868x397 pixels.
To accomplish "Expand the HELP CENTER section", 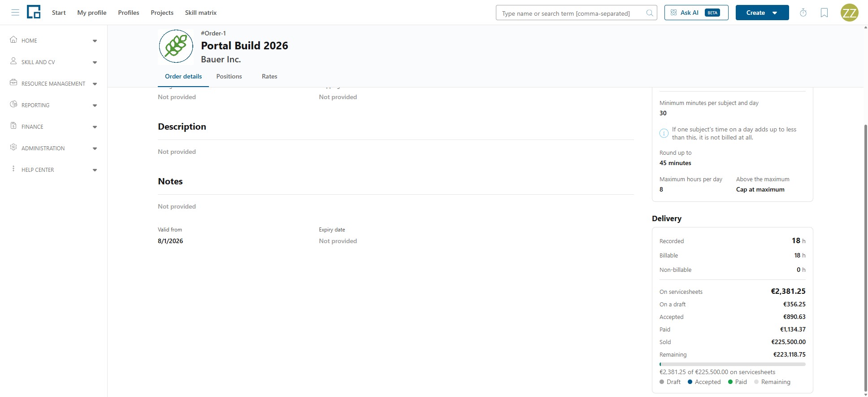I will (95, 170).
